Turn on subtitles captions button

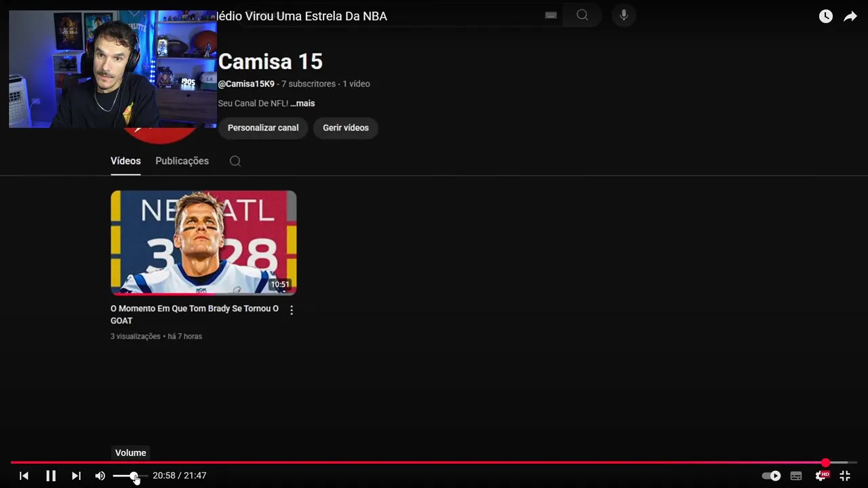point(796,476)
